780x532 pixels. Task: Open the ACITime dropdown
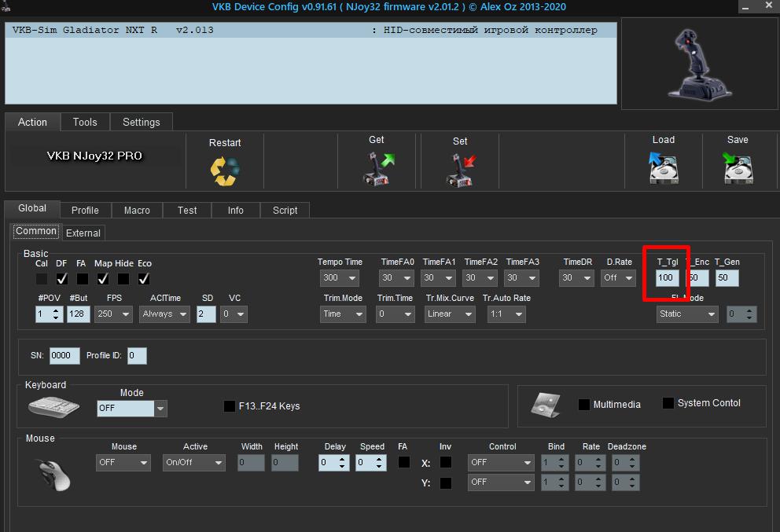(x=164, y=314)
